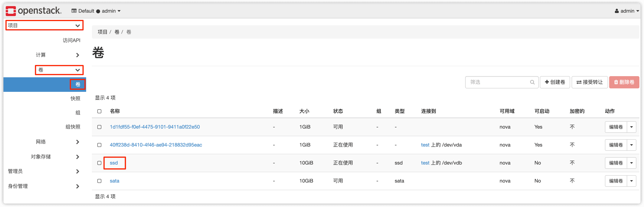Click the OpenStack logo icon
Image resolution: width=644 pixels, height=207 pixels.
(11, 11)
